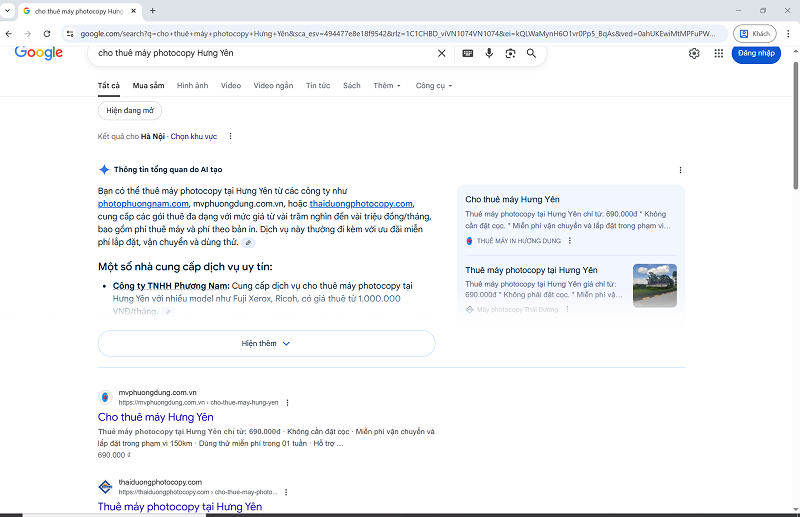Expand the 'Thêm' search filter dropdown
800x517 pixels.
(x=386, y=86)
